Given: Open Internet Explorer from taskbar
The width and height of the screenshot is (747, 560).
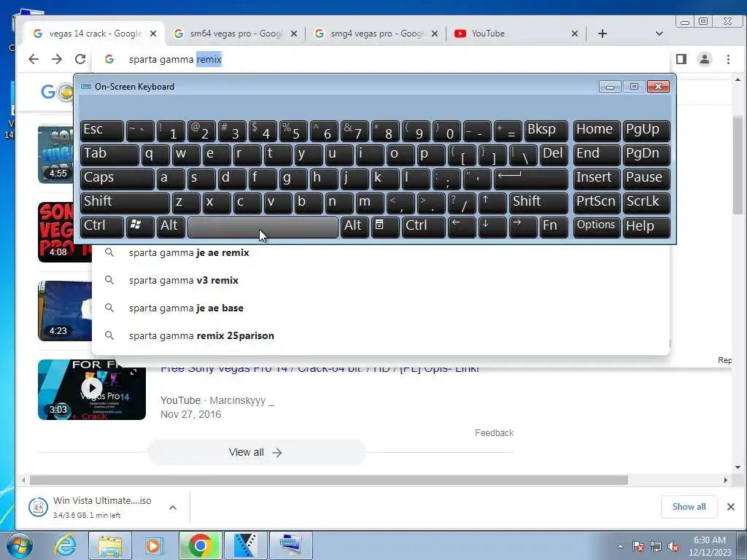Looking at the screenshot, I should 64,545.
